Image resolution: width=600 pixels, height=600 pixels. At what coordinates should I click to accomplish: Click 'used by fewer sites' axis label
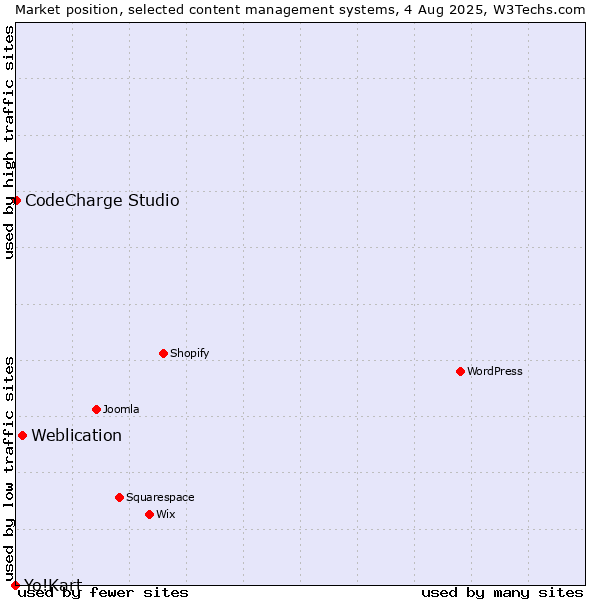click(x=103, y=593)
